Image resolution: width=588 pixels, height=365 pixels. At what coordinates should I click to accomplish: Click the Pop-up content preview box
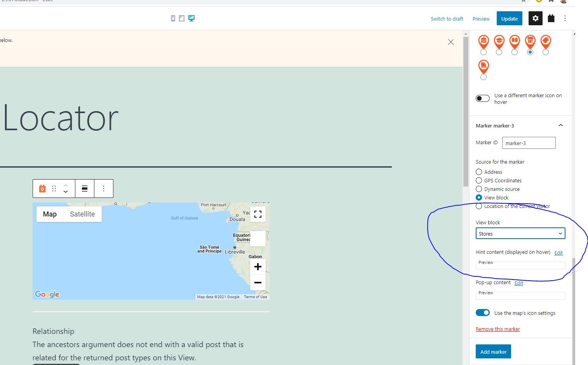pyautogui.click(x=520, y=295)
